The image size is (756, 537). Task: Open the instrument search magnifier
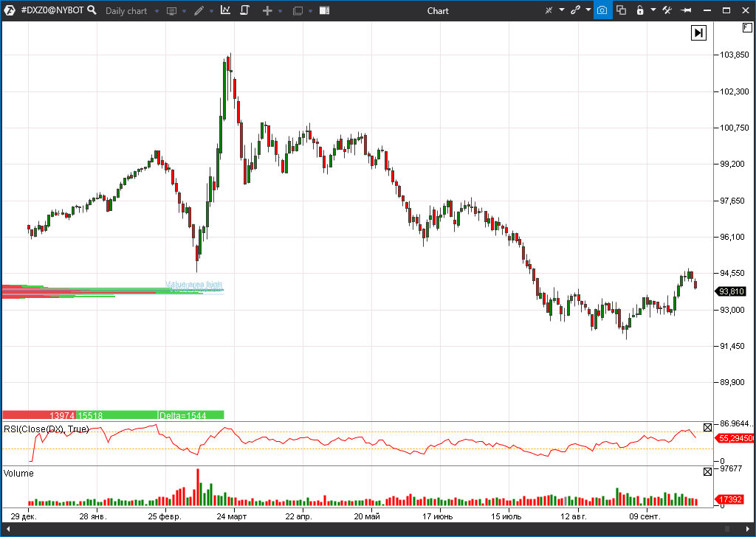[92, 10]
